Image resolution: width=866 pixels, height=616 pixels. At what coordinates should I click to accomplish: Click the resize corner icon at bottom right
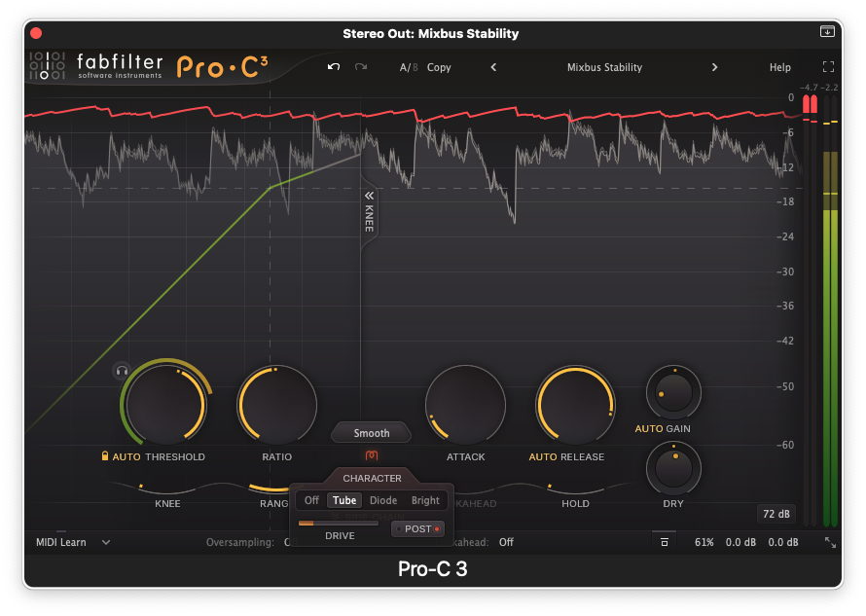pos(830,543)
